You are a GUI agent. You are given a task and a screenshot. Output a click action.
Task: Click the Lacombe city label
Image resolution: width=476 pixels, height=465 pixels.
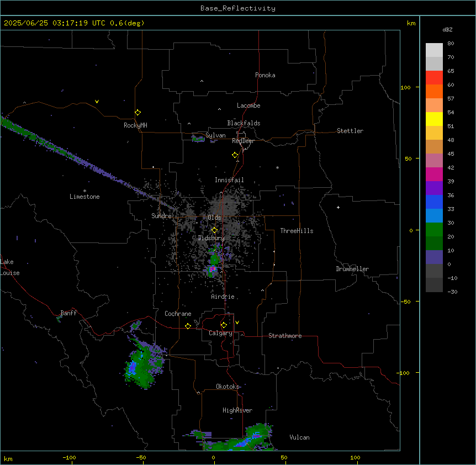coord(248,105)
